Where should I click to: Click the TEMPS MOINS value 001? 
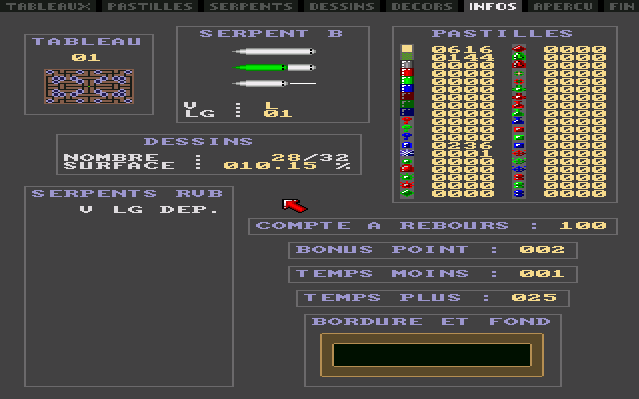click(x=542, y=273)
